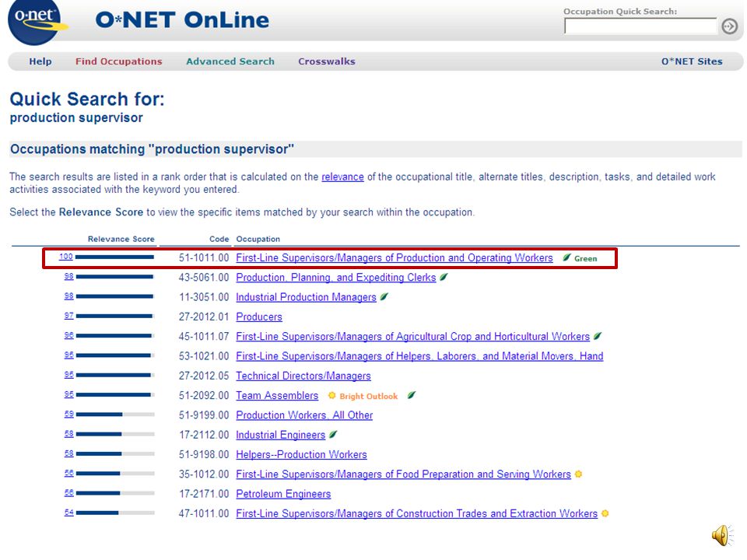Open First-Line Supervisors of Agricultural Crop and Horticultural Workers
This screenshot has height=560, width=747.
[x=412, y=336]
